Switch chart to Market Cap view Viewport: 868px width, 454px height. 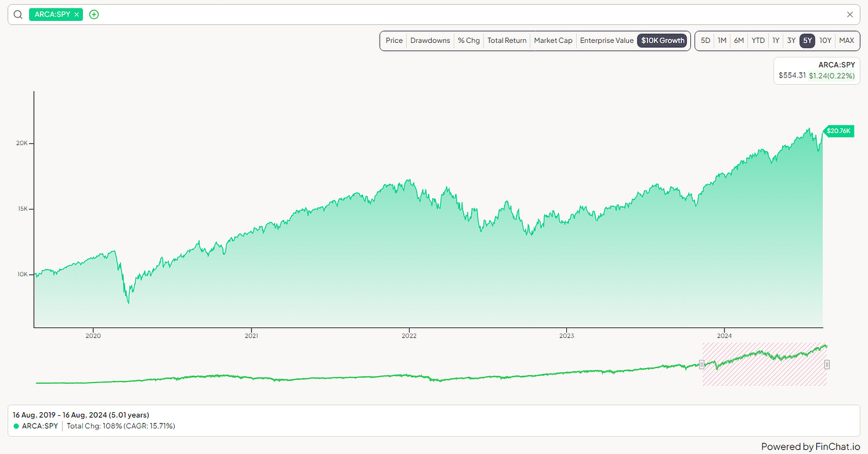pos(553,41)
